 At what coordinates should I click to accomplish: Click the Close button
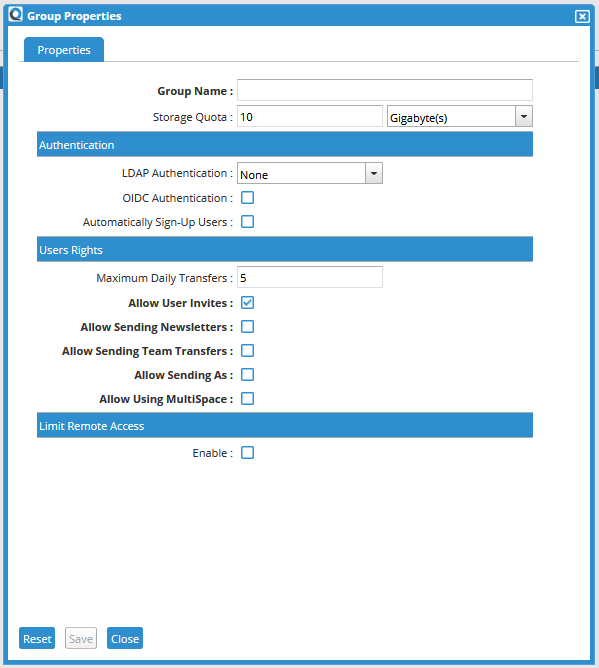click(125, 638)
